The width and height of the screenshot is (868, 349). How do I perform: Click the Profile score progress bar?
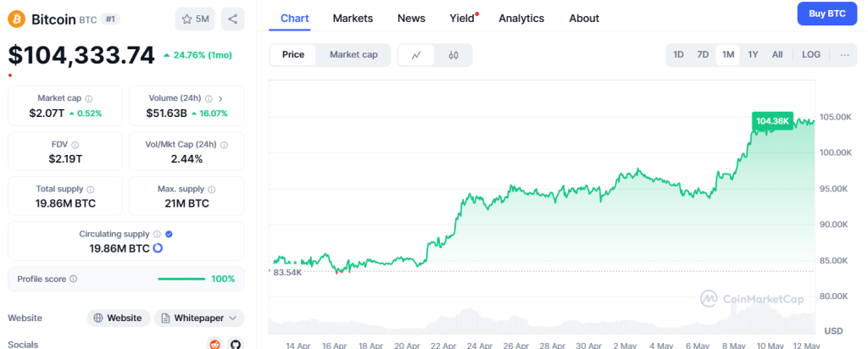coord(181,279)
